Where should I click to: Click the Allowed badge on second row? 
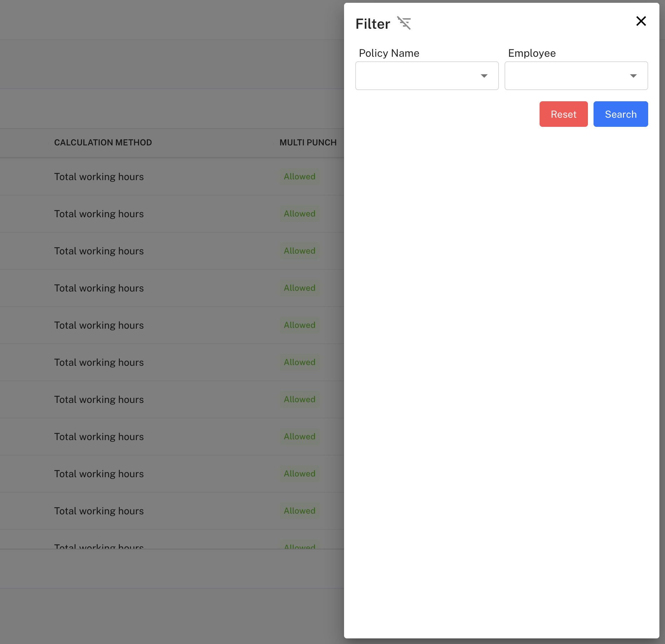tap(300, 214)
